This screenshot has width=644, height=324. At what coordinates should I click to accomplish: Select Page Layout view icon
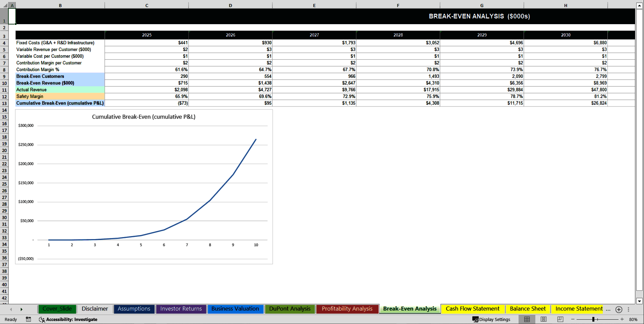[x=543, y=319]
